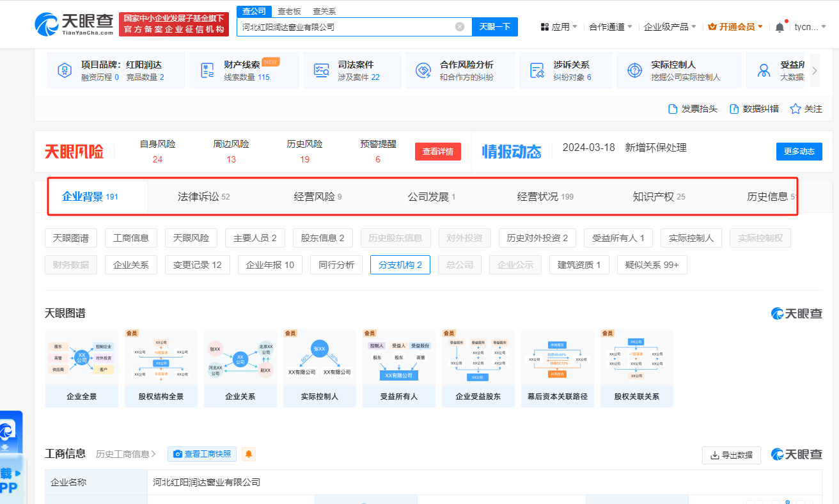Screen dimensions: 839x504
Task: Click the 同行分析 anchor button
Action: [x=337, y=265]
